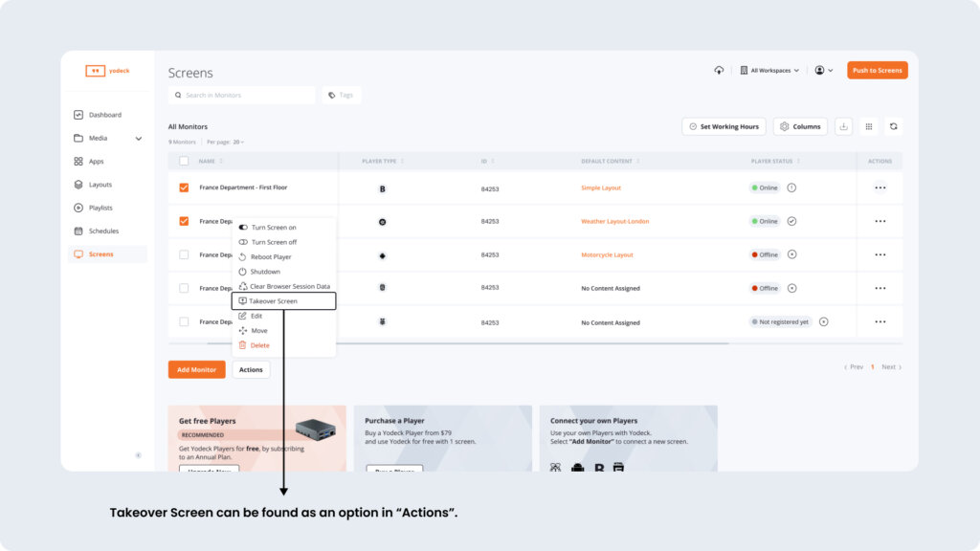Open the Per page count dropdown
The image size is (980, 551).
tap(237, 142)
